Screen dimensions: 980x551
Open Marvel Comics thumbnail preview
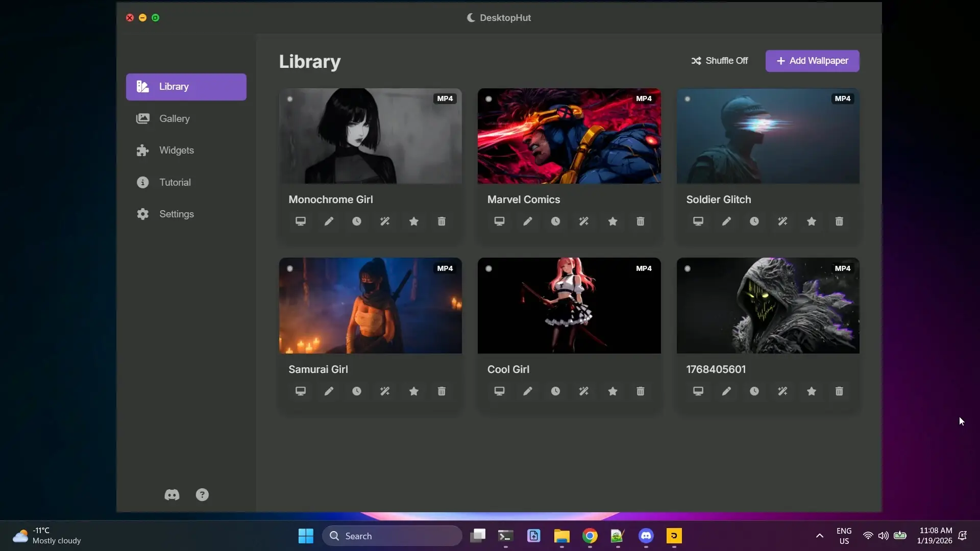569,136
